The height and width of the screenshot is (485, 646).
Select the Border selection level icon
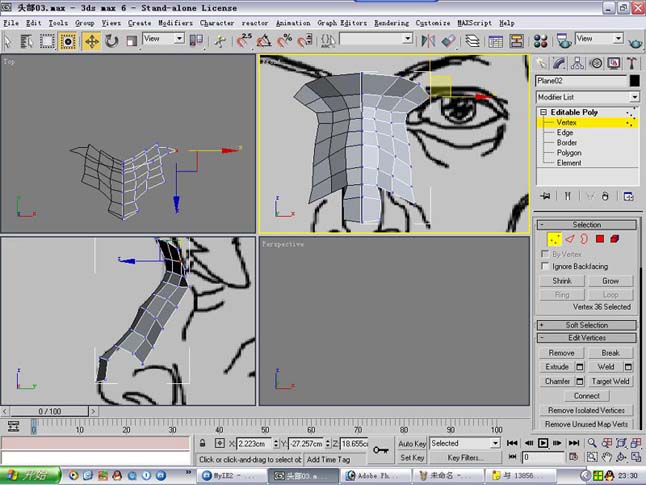tap(584, 239)
